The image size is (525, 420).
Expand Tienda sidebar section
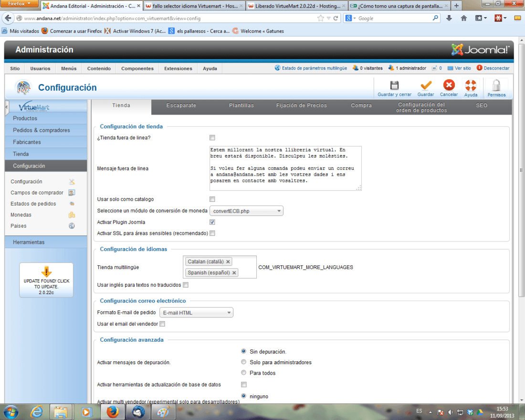[46, 154]
